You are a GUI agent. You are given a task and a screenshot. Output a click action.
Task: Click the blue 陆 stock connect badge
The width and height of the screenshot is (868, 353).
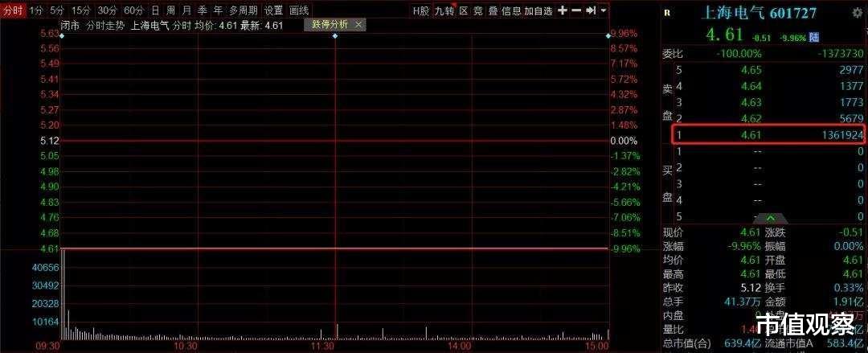coord(814,38)
